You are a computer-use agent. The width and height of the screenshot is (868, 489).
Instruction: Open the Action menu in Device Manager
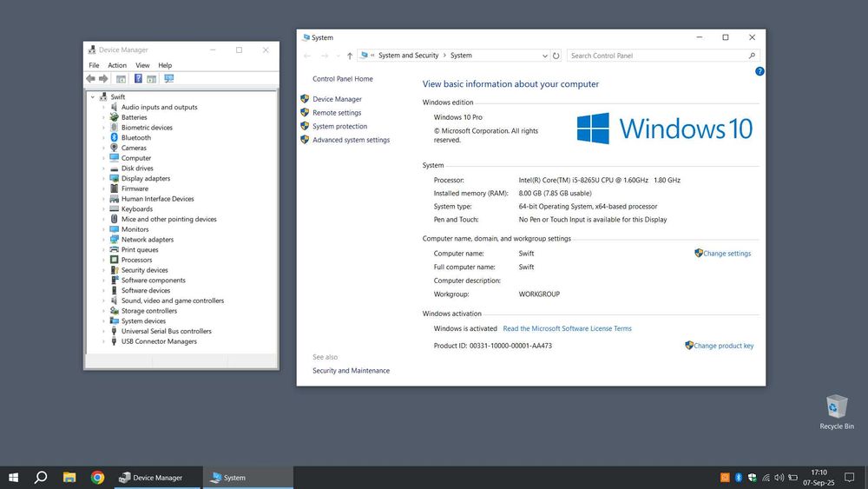[x=117, y=65]
